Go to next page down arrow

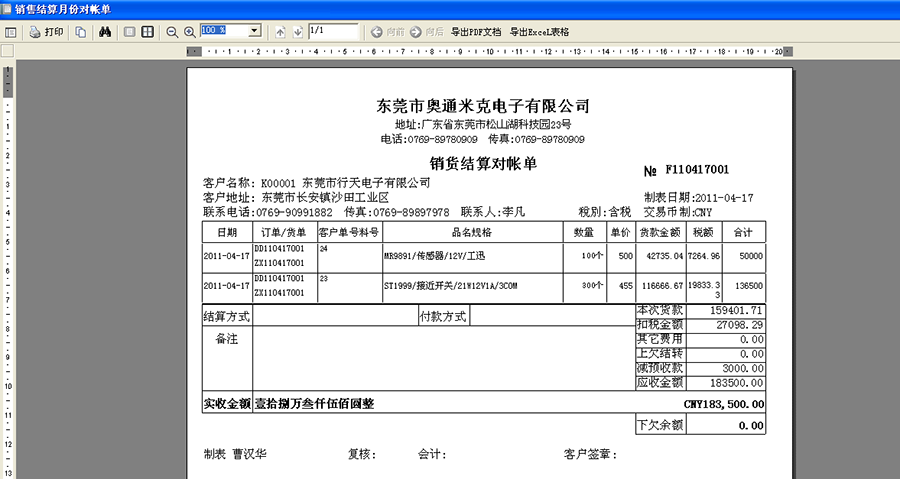point(297,32)
